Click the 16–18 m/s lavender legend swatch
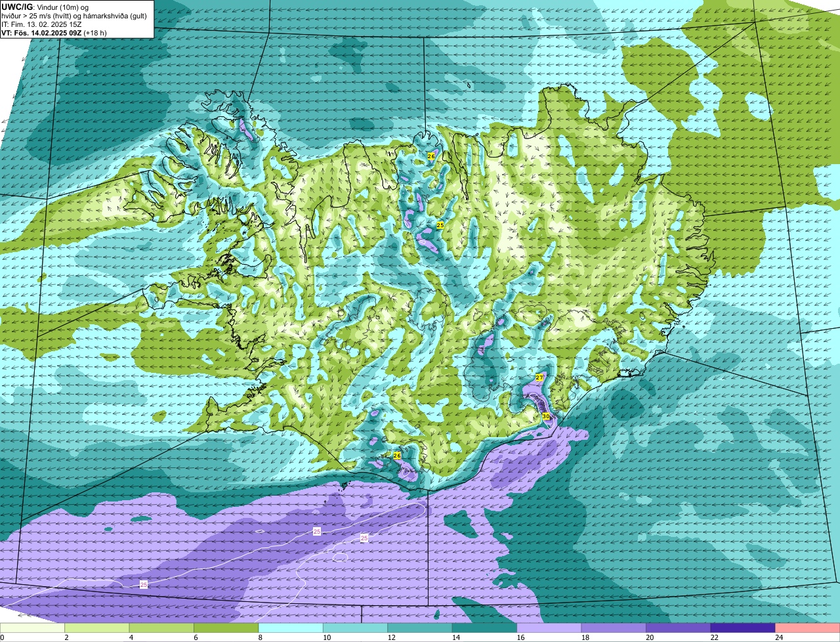The height and width of the screenshot is (642, 840). coord(549,628)
